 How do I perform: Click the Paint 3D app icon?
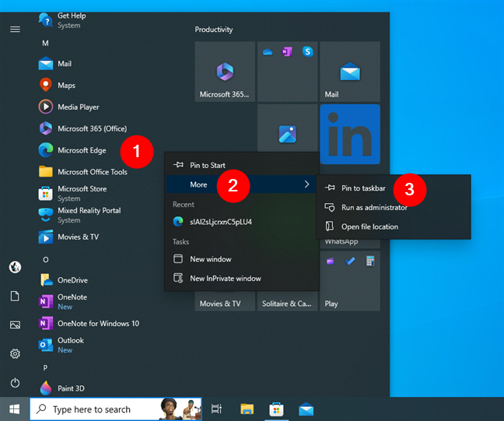click(x=45, y=388)
